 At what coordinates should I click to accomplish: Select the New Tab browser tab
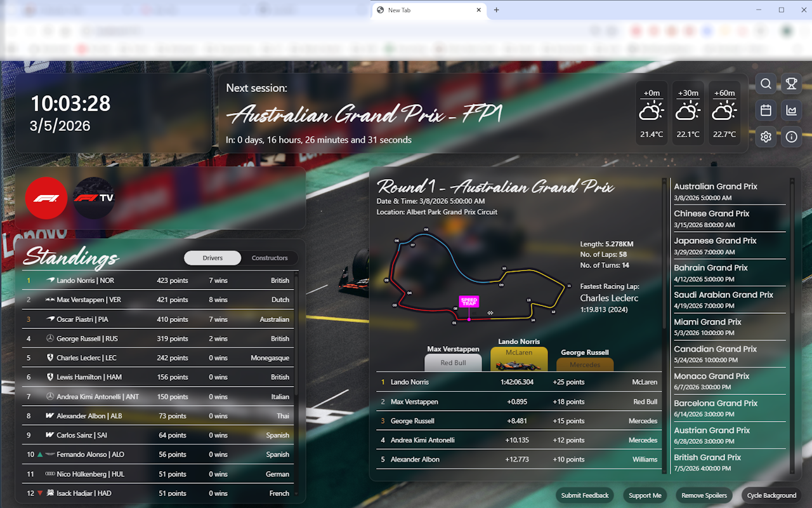[x=429, y=10]
